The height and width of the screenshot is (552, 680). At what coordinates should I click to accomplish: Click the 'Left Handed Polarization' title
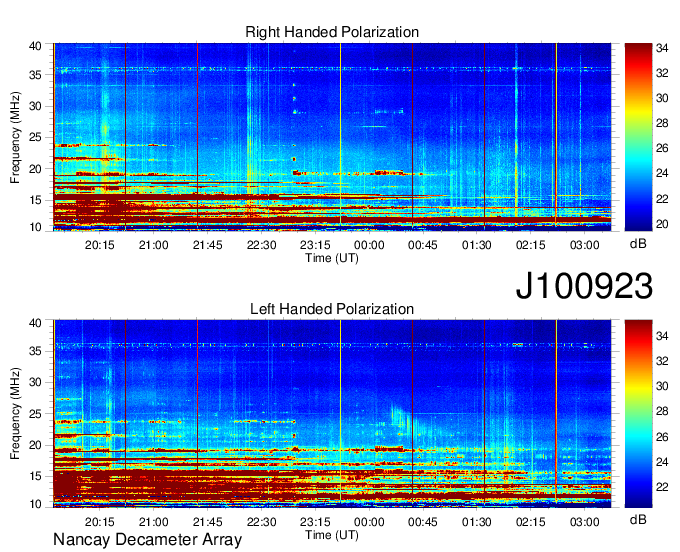(332, 309)
